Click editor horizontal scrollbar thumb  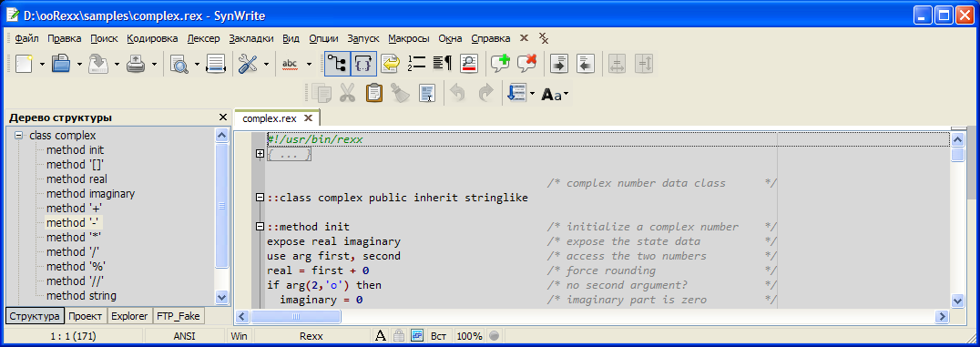point(295,316)
